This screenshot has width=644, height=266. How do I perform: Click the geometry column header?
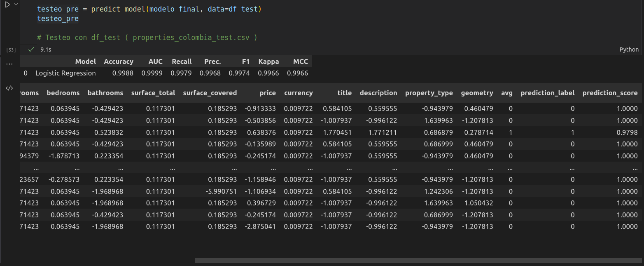[477, 93]
